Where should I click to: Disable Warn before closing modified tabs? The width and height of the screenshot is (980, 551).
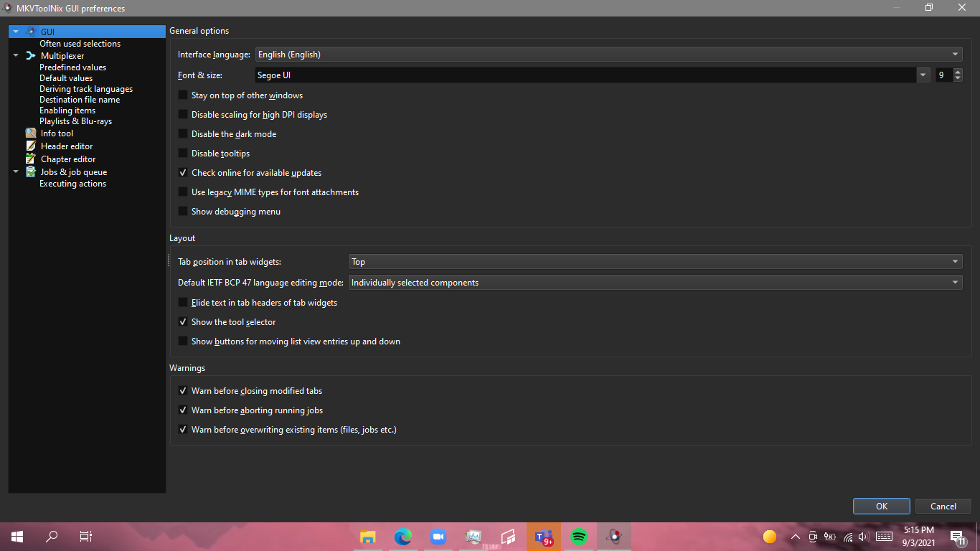pos(183,391)
